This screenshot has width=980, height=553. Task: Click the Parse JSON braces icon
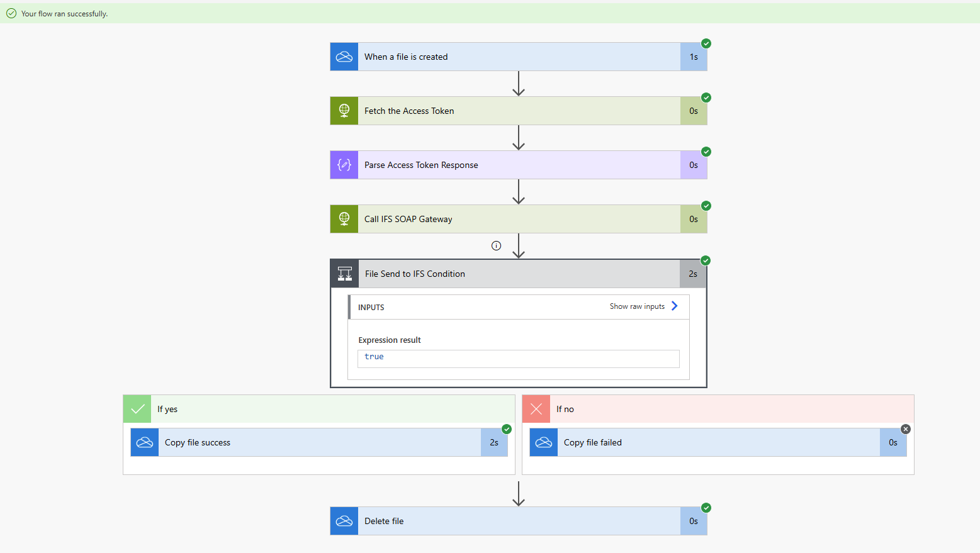344,165
